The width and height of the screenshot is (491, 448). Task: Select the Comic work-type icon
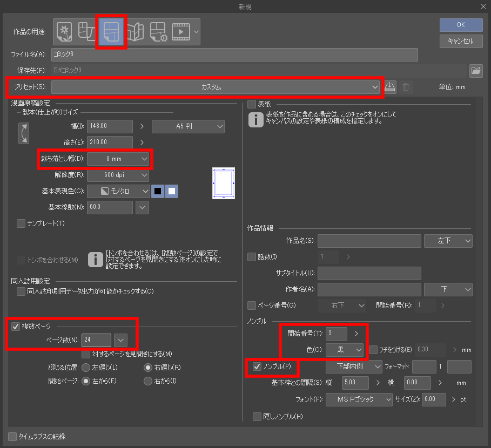[111, 32]
